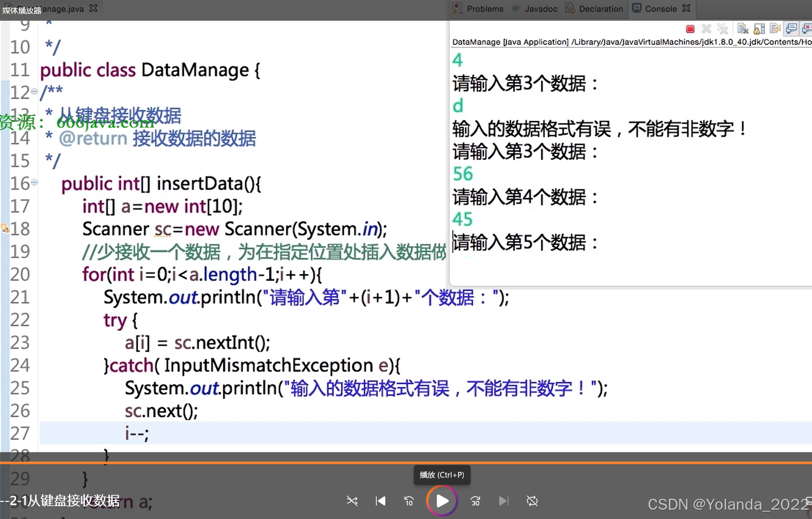The width and height of the screenshot is (812, 519).
Task: Terminate the running program with red stop icon
Action: point(690,29)
